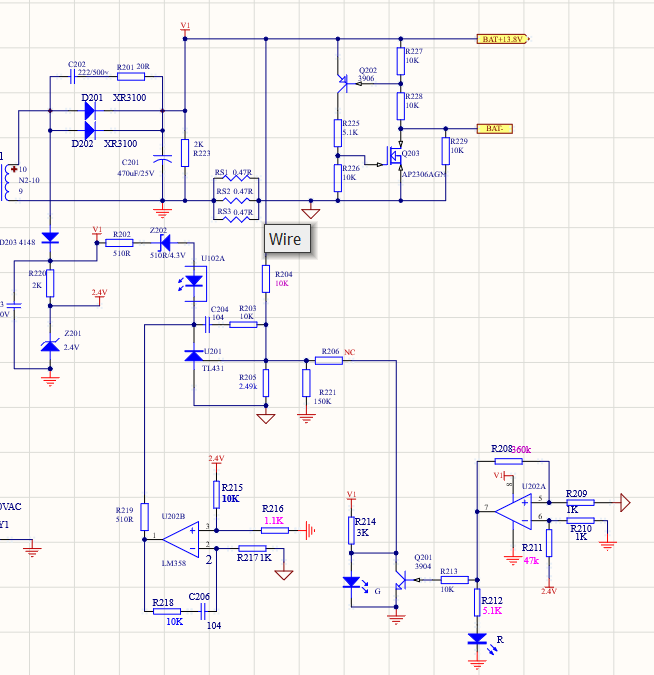Select resistor R212 symbol

(477, 602)
